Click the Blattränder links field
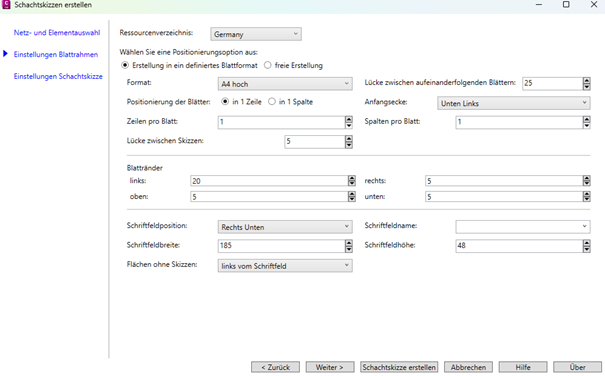 click(x=269, y=181)
